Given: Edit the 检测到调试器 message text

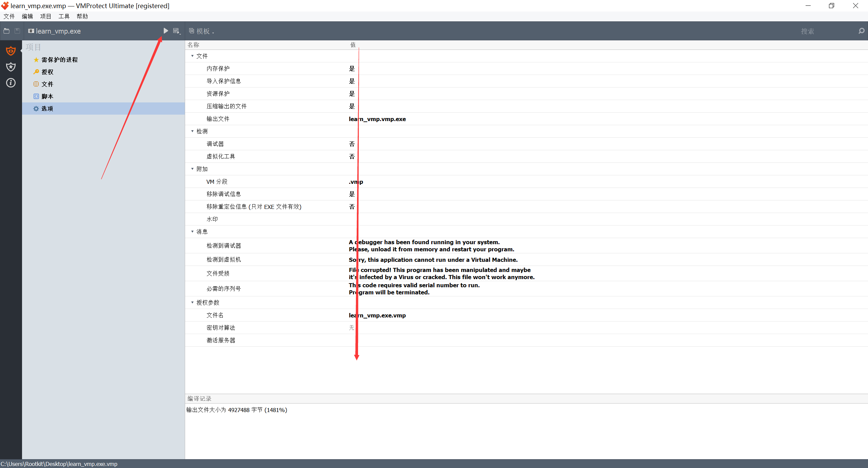Looking at the screenshot, I should (432, 246).
